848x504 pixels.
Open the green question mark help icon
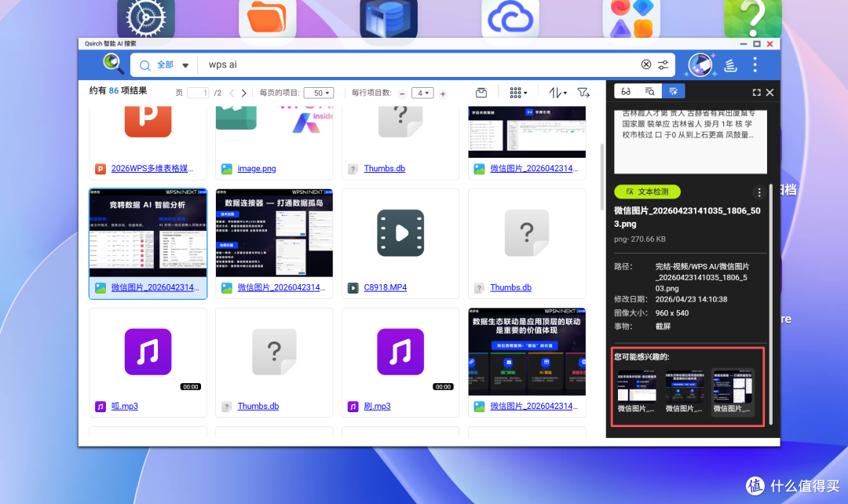point(753,18)
